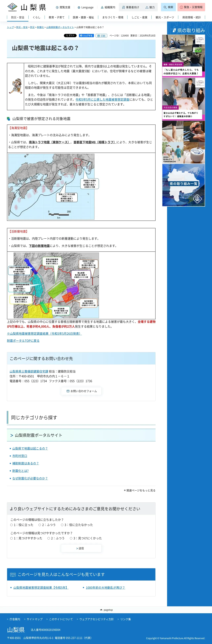The width and height of the screenshot is (212, 644).
Task: Jump to top with pagetop
Action: tap(106, 610)
